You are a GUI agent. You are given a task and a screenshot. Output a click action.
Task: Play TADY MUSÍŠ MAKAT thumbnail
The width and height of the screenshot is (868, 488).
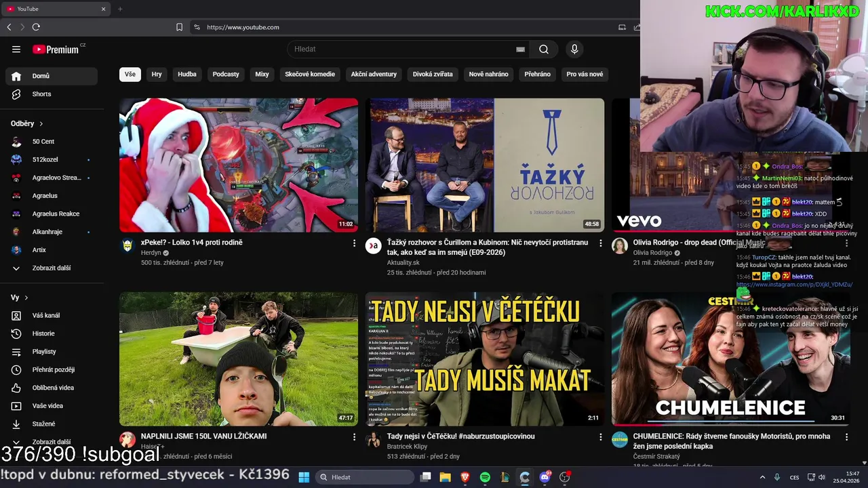485,359
